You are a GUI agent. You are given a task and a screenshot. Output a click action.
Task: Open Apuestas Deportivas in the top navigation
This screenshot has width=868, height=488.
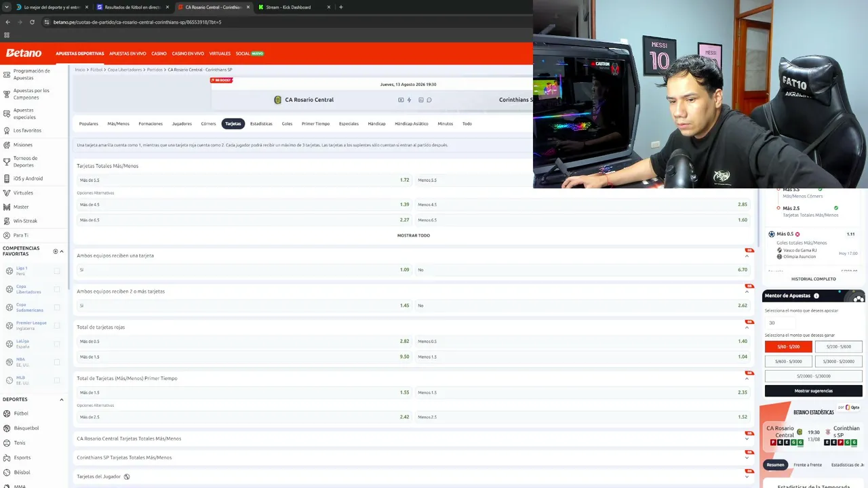click(x=80, y=54)
